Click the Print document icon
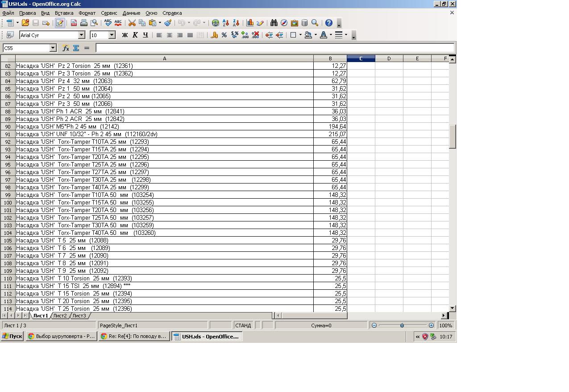The image size is (569, 392). (x=84, y=23)
